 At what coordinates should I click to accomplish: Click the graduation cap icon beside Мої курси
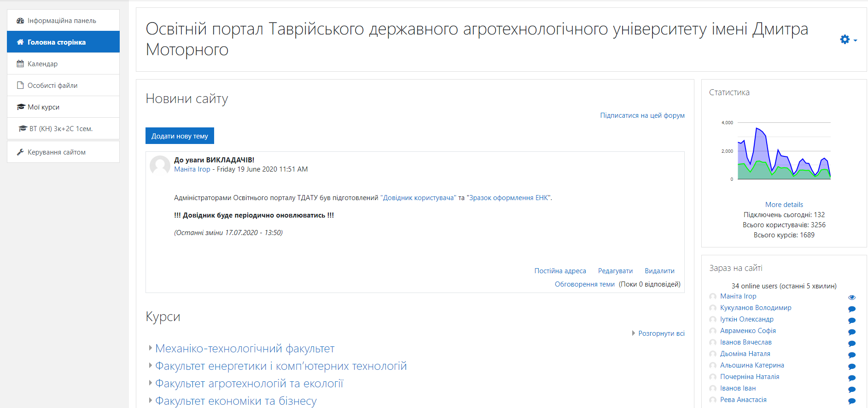click(21, 107)
